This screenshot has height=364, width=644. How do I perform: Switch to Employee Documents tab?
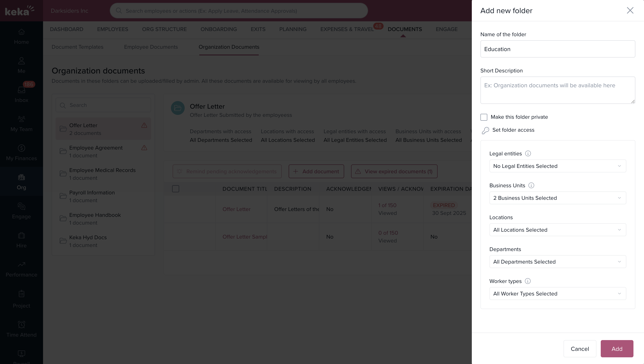(151, 47)
